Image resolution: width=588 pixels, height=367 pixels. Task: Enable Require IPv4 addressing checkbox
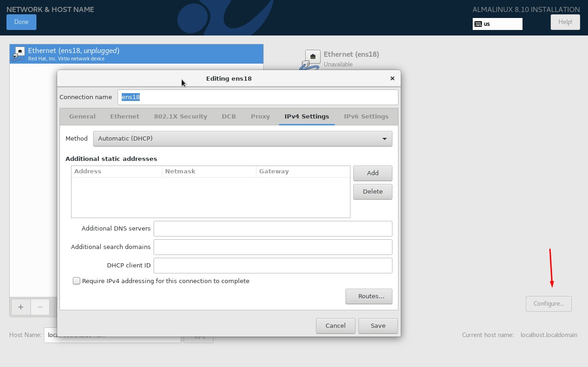(x=77, y=281)
